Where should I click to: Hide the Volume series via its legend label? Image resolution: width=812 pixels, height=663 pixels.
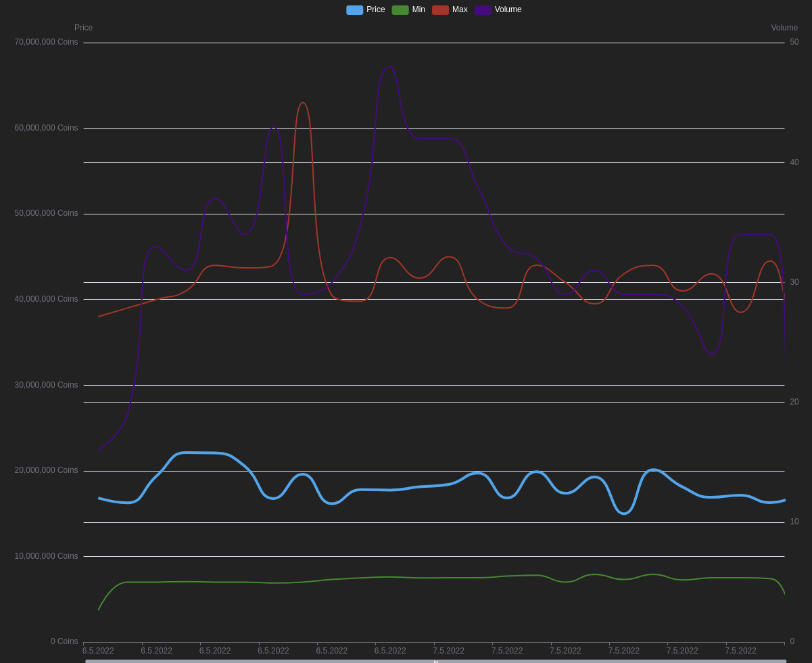[508, 9]
